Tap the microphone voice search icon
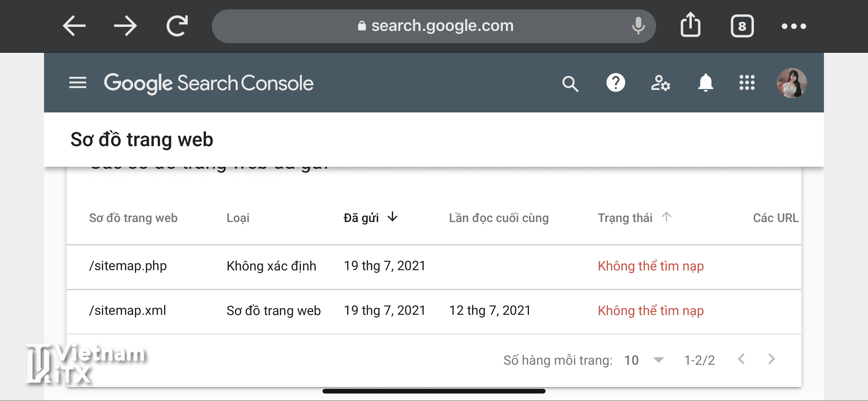 (638, 26)
